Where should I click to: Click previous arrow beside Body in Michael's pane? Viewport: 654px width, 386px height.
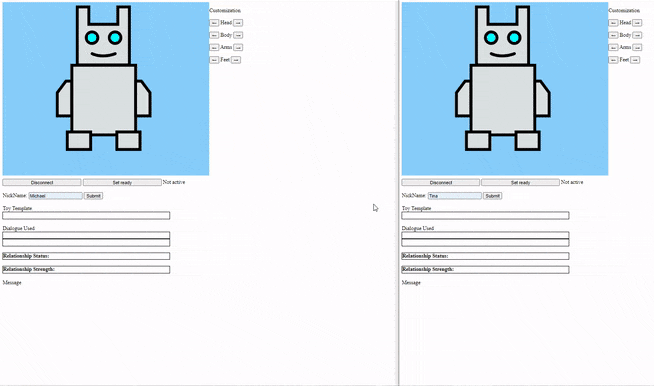pyautogui.click(x=214, y=35)
